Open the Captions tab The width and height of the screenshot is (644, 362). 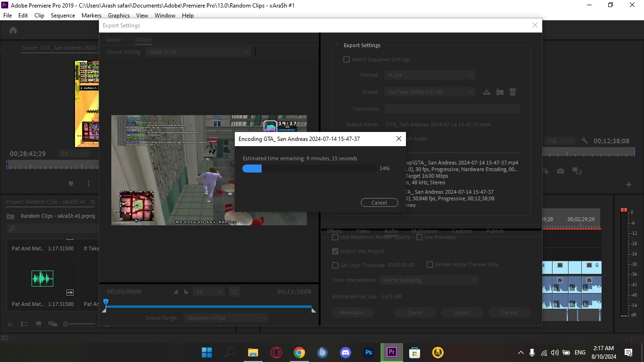[462, 231]
